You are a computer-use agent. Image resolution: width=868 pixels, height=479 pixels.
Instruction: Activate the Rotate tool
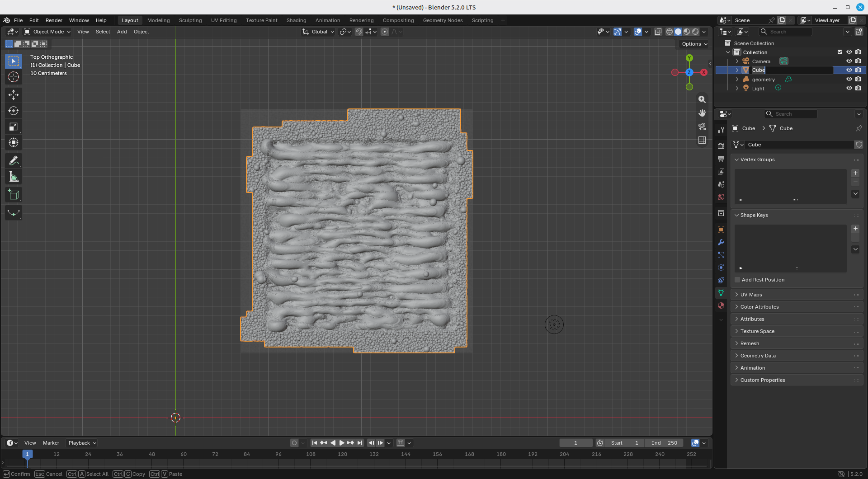pyautogui.click(x=14, y=111)
